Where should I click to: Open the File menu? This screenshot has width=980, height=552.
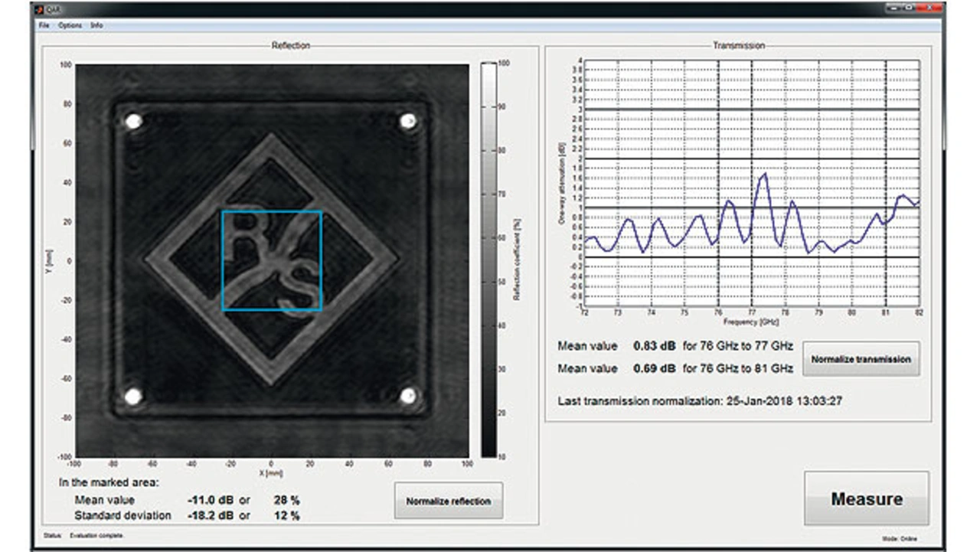44,25
